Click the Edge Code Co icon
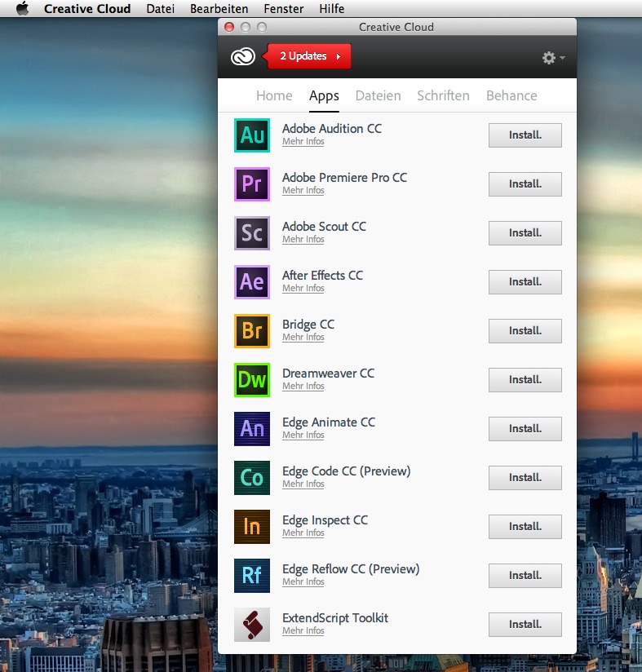The image size is (642, 672). pyautogui.click(x=251, y=478)
